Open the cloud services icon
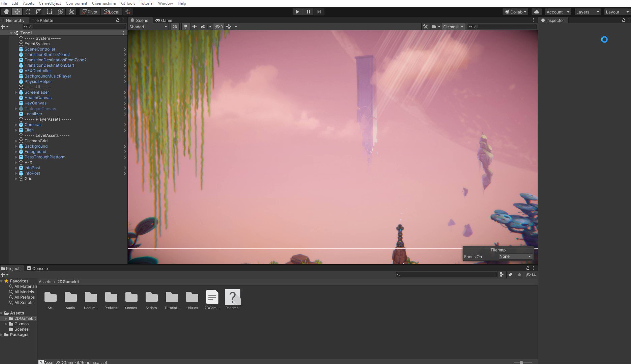The image size is (631, 364). click(537, 12)
